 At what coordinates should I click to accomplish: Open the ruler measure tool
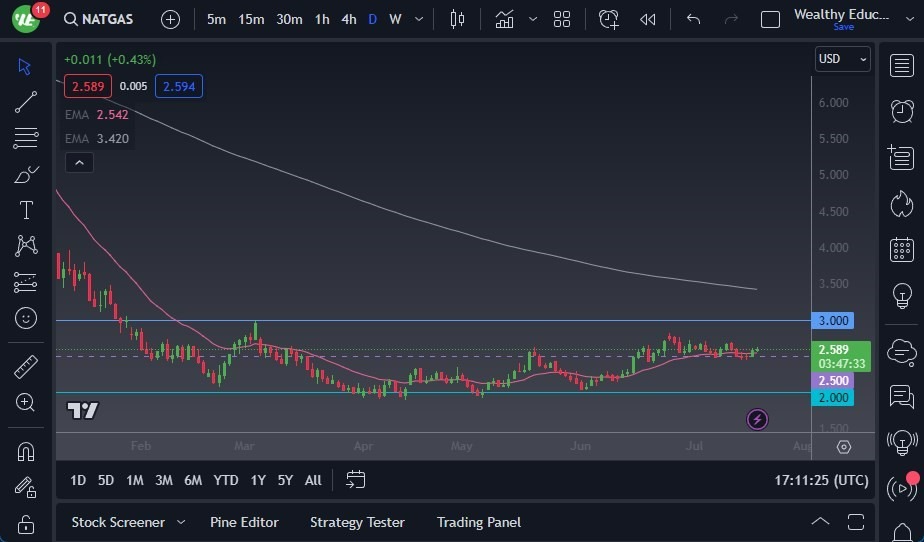(26, 367)
